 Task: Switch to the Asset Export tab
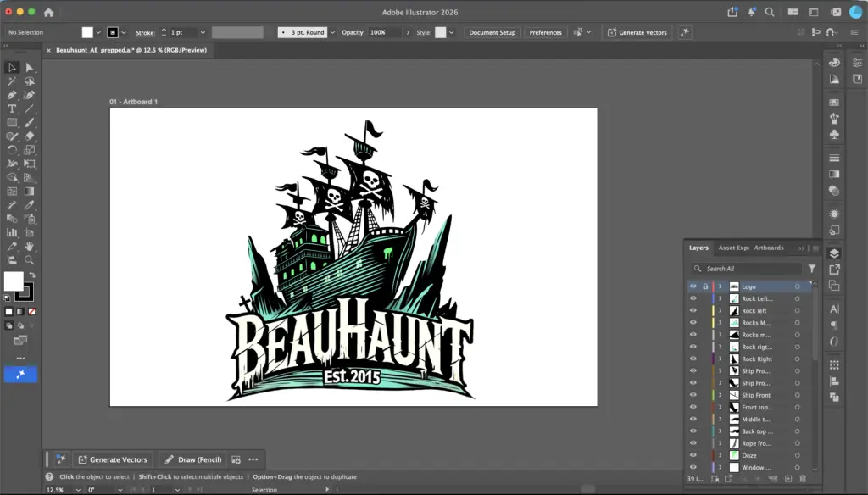[x=733, y=247]
